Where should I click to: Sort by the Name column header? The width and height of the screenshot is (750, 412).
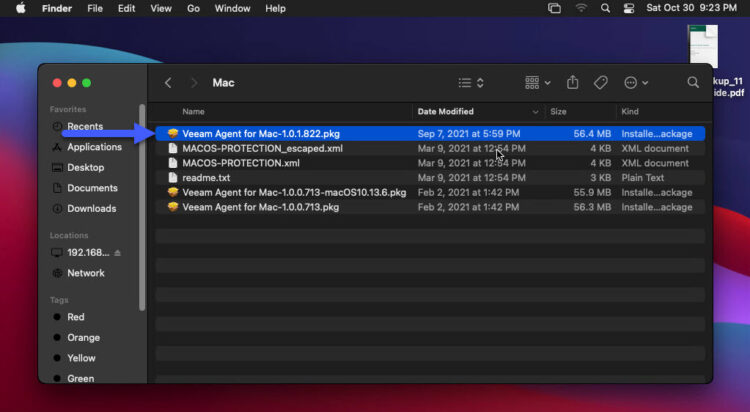tap(193, 111)
